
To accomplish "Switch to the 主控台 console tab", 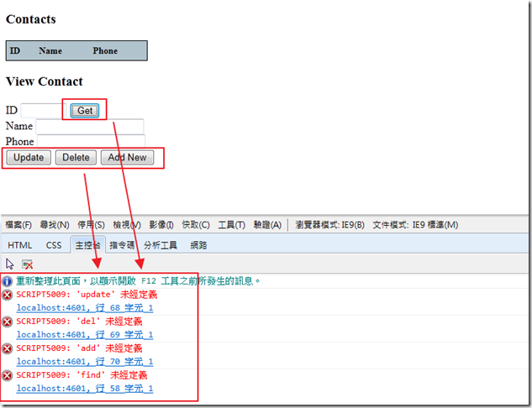I will [x=88, y=245].
